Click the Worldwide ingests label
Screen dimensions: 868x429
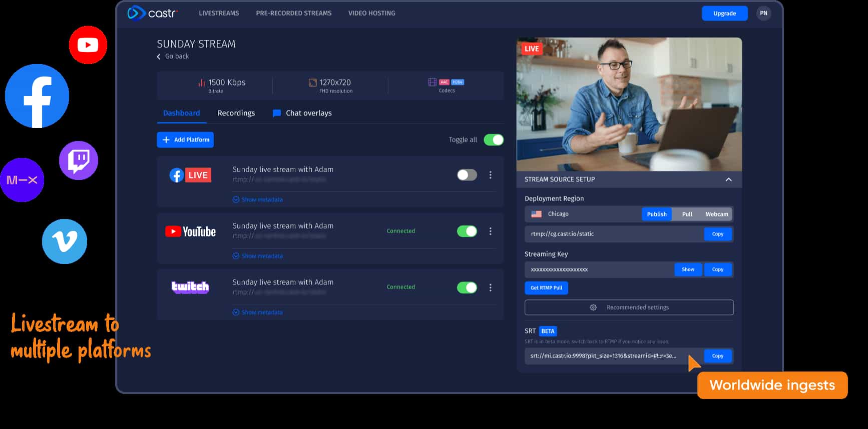click(x=772, y=385)
